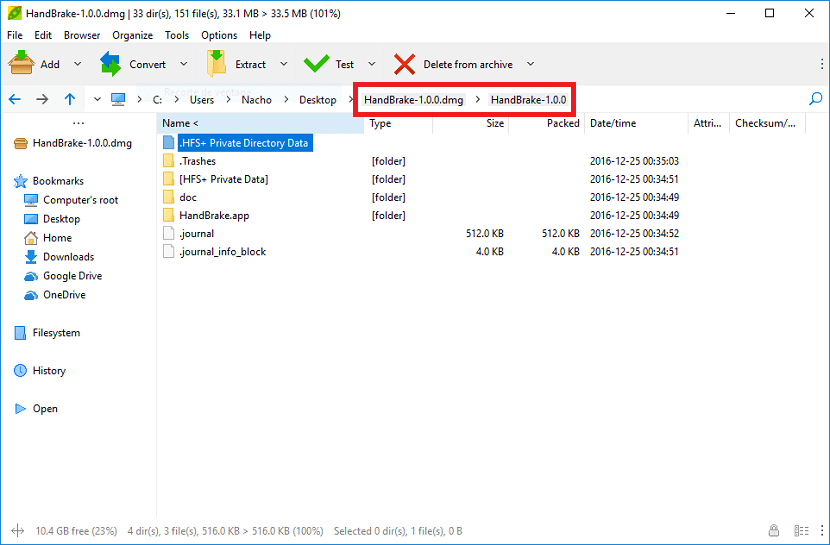This screenshot has height=545, width=830.
Task: Sort by the Packed column header
Action: (x=546, y=123)
